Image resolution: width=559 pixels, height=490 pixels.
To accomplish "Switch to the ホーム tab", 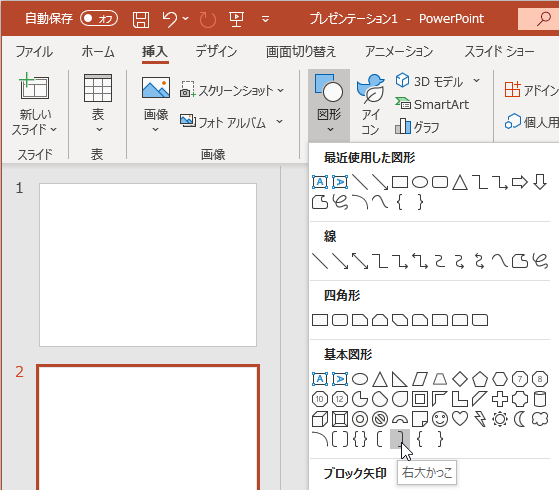I will tap(98, 52).
